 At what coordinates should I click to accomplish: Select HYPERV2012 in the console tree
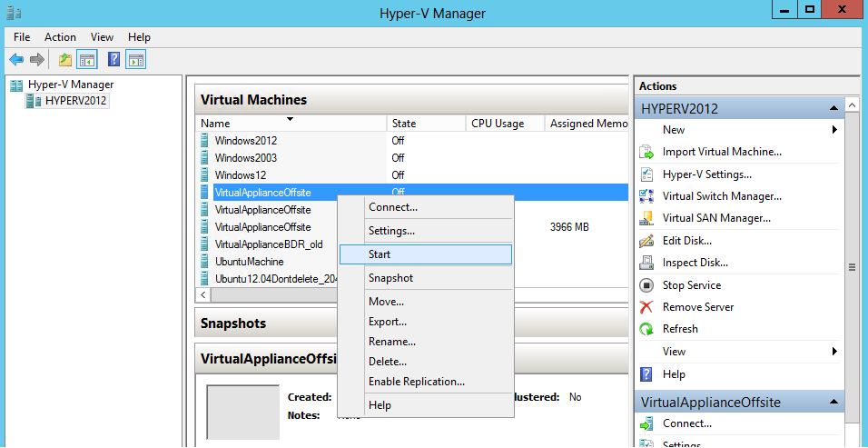point(76,101)
